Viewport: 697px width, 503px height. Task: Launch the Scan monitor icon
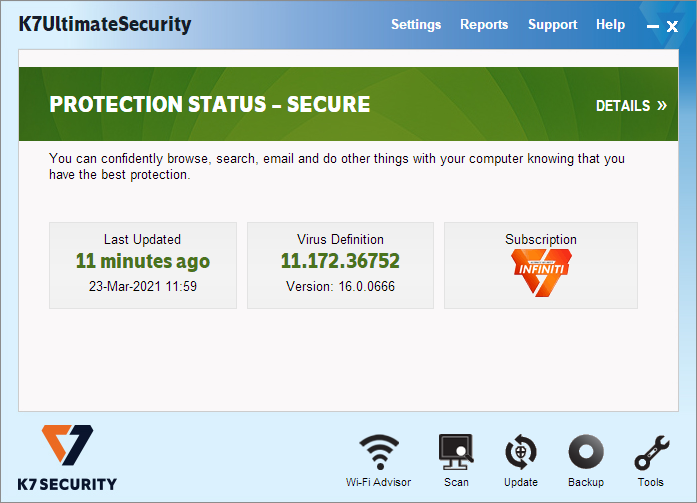456,452
